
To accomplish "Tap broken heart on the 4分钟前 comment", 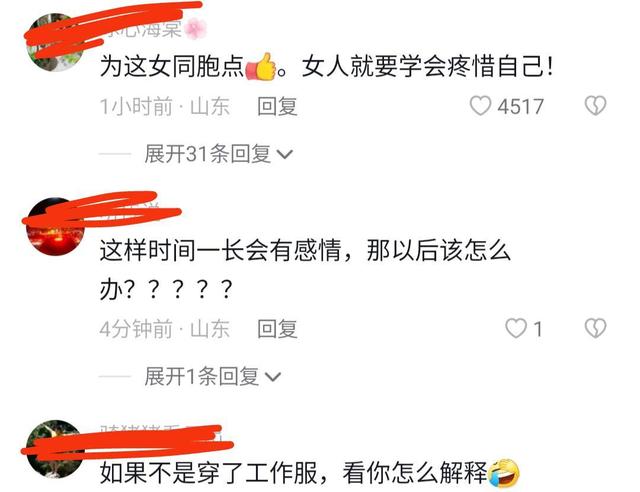I will 596,329.
